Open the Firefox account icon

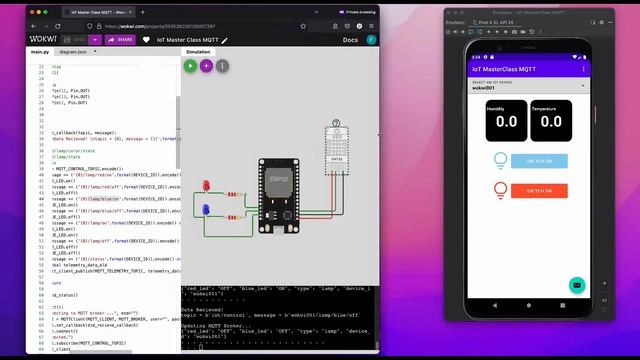pos(335,26)
